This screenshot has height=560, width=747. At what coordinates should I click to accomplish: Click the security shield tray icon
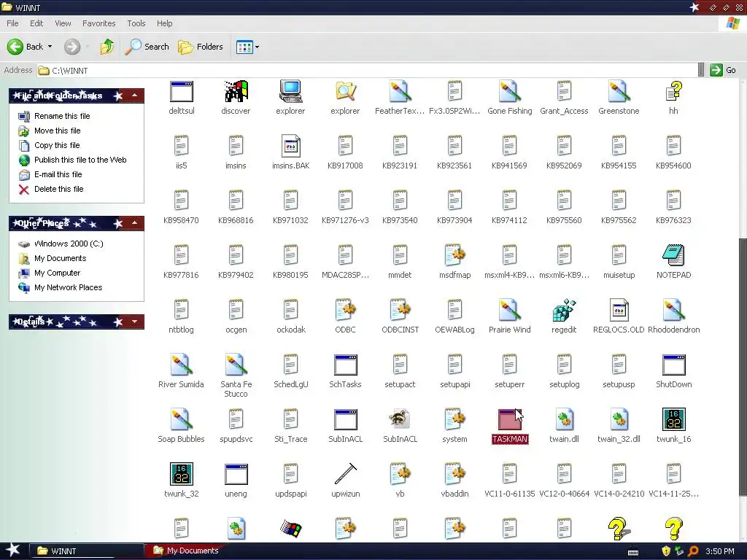[x=666, y=551]
